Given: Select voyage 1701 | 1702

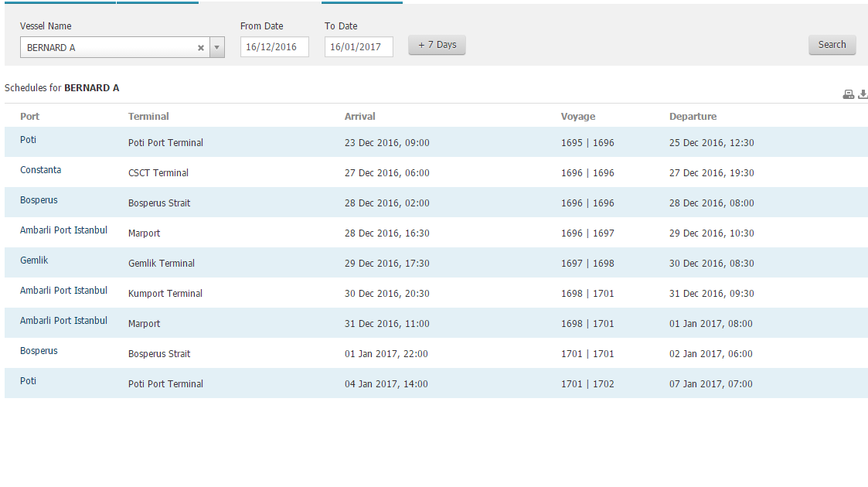Looking at the screenshot, I should click(x=587, y=384).
